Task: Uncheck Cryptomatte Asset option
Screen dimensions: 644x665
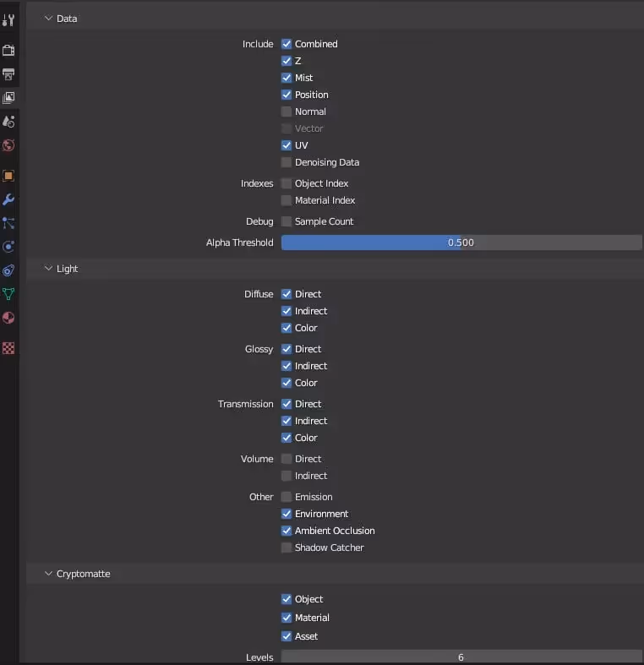Action: (x=287, y=636)
